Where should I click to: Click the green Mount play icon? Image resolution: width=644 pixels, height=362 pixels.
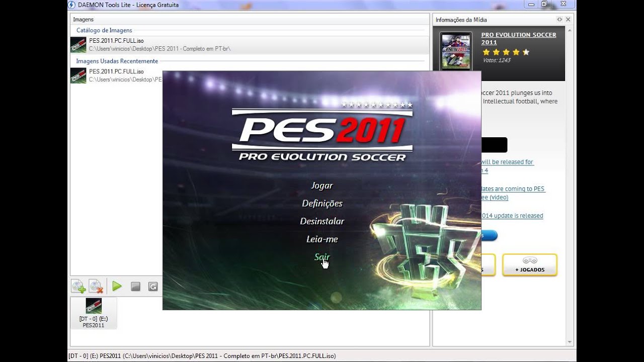pos(117,286)
